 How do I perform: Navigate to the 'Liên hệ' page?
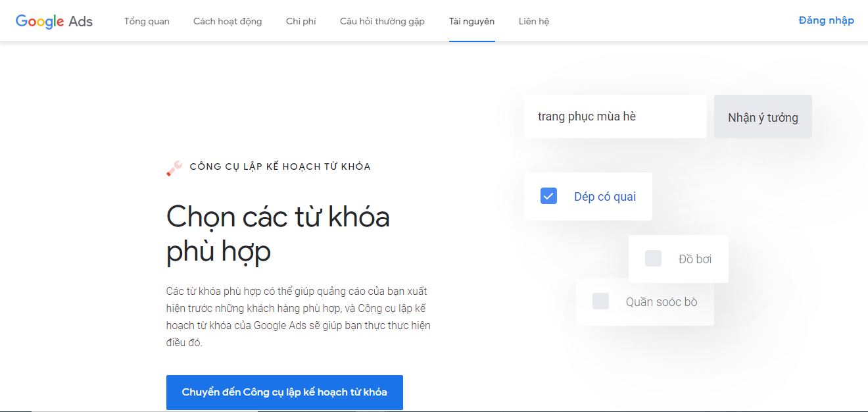[533, 21]
